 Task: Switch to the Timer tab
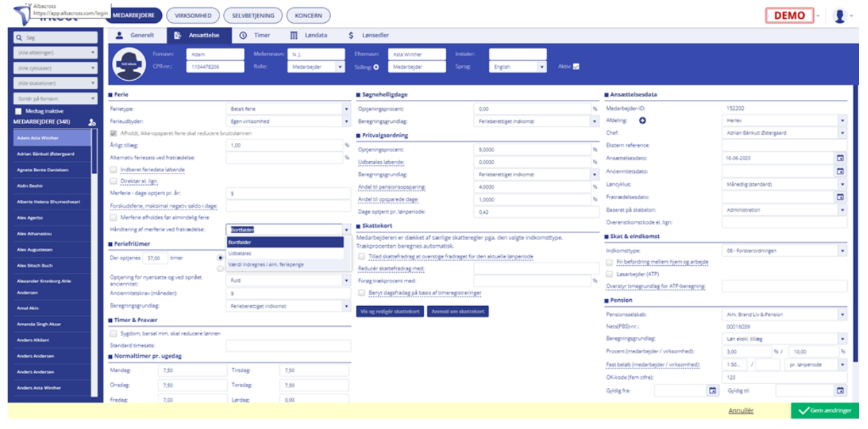pyautogui.click(x=255, y=35)
